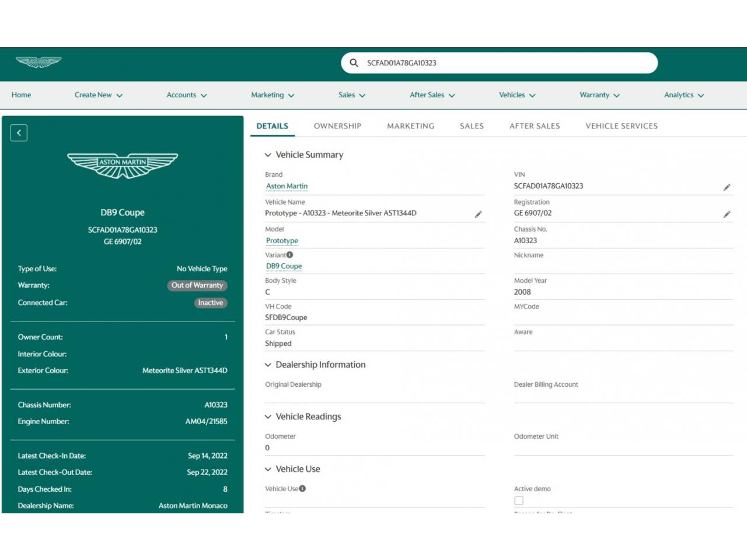Edit the Registration field pencil icon

coord(727,214)
